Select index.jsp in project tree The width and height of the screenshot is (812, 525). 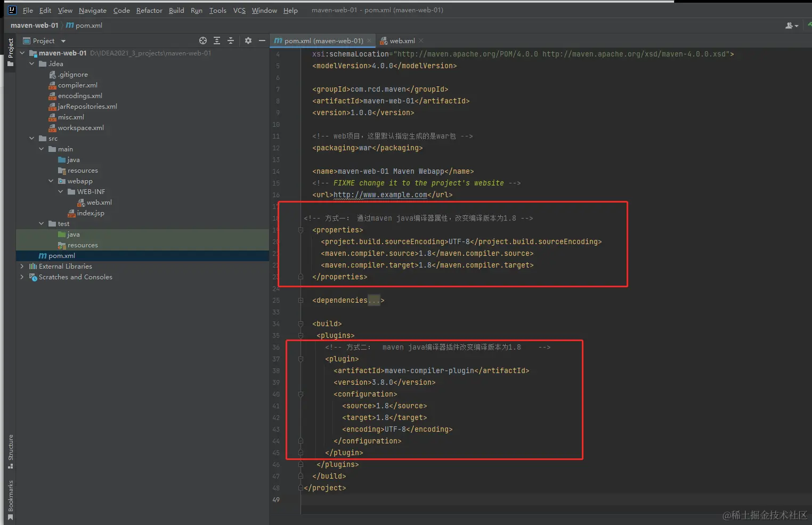[x=86, y=213]
